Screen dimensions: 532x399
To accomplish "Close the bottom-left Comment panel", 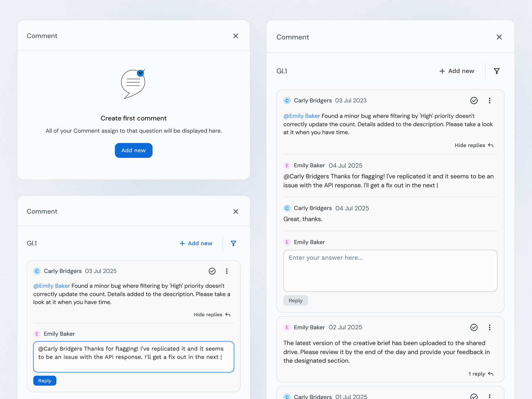I will click(236, 211).
